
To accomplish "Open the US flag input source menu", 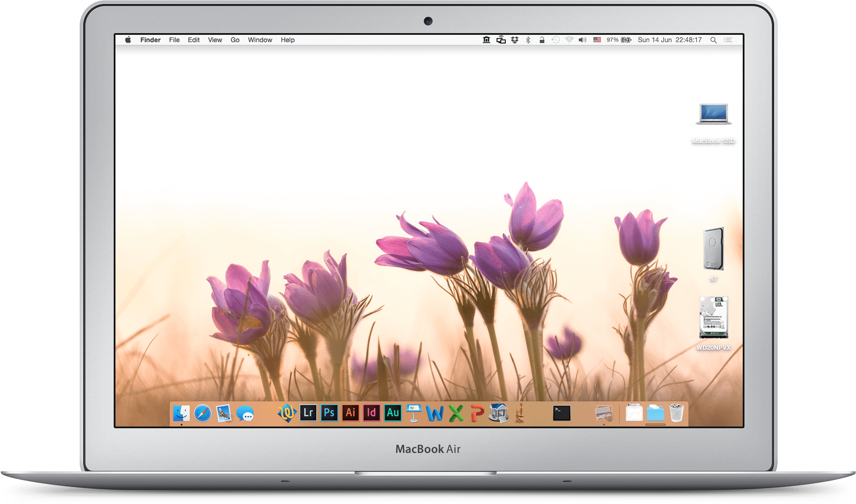I will point(597,40).
